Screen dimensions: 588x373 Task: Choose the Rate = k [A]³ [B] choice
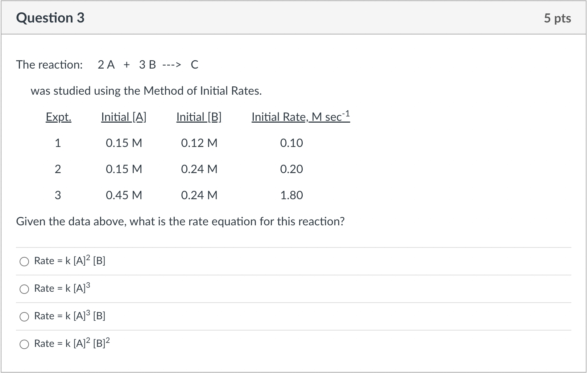point(69,316)
